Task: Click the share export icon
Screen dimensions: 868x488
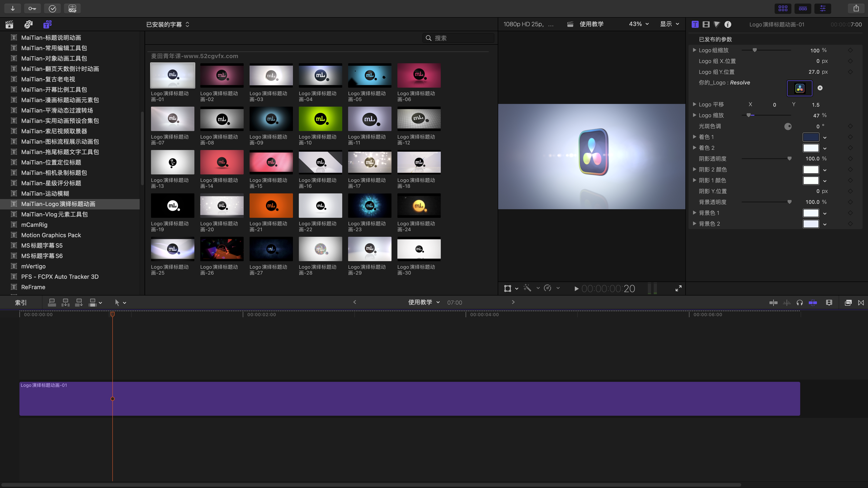Action: (856, 8)
